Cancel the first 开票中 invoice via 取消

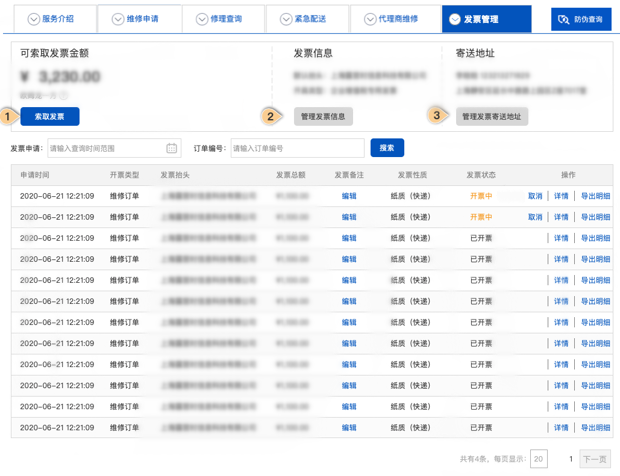[535, 196]
